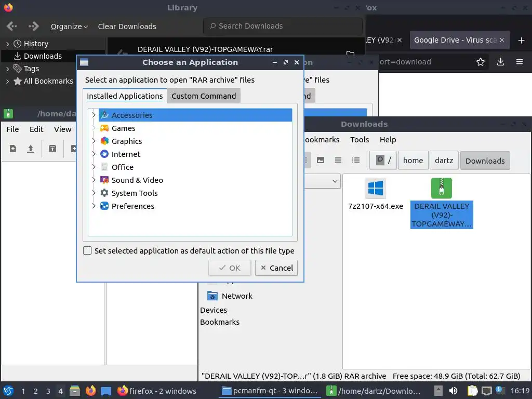This screenshot has height=399, width=532.
Task: Click extract archive box icon in archiver
Action: (52, 149)
